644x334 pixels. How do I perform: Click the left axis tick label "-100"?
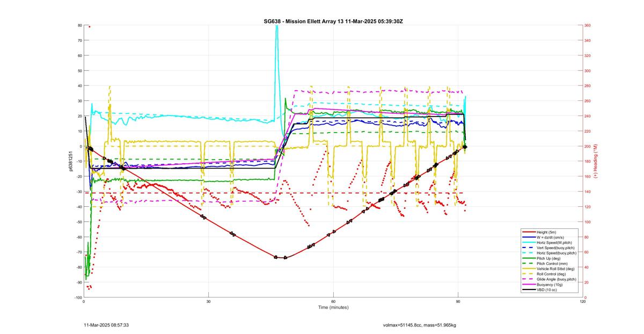(78, 297)
